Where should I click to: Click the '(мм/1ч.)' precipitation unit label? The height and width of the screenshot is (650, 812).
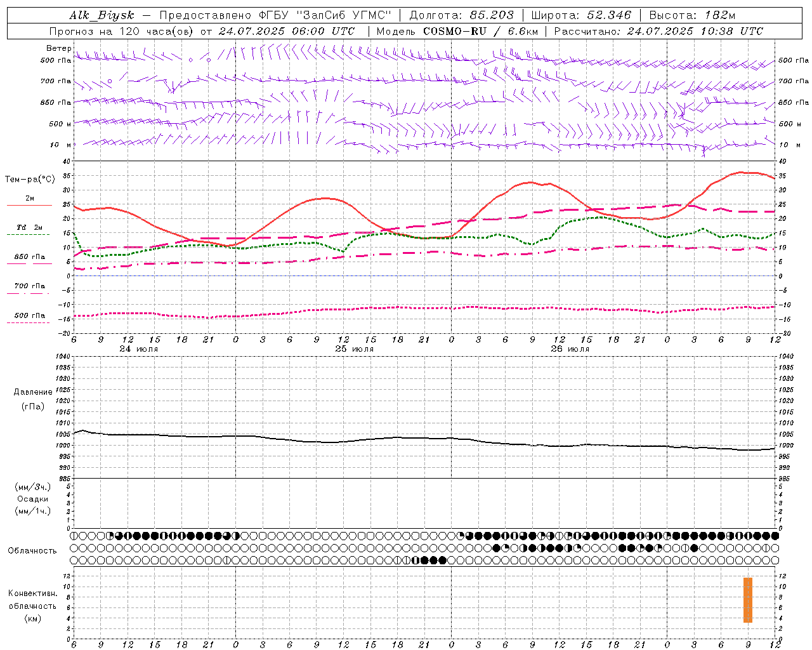point(33,511)
